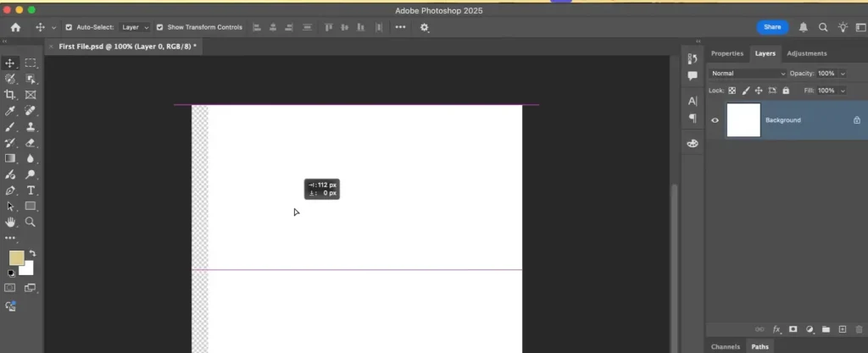Select the Hand tool
868x353 pixels.
(10, 222)
